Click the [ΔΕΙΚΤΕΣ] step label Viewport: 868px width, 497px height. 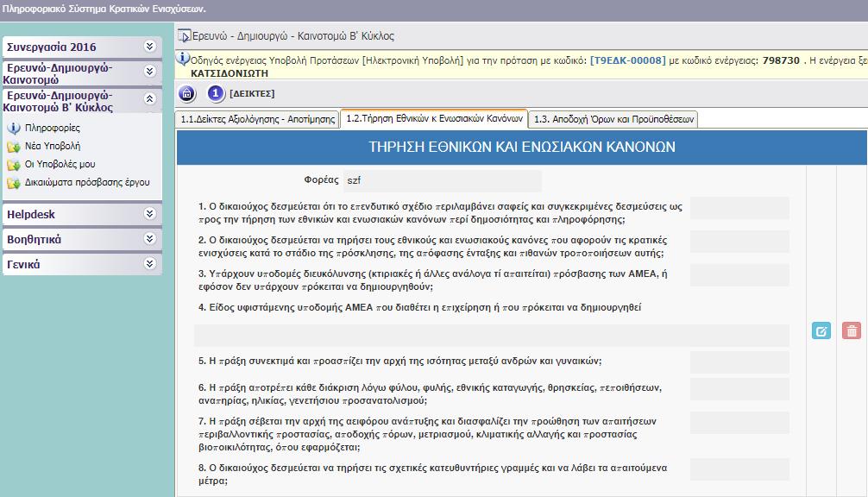252,93
